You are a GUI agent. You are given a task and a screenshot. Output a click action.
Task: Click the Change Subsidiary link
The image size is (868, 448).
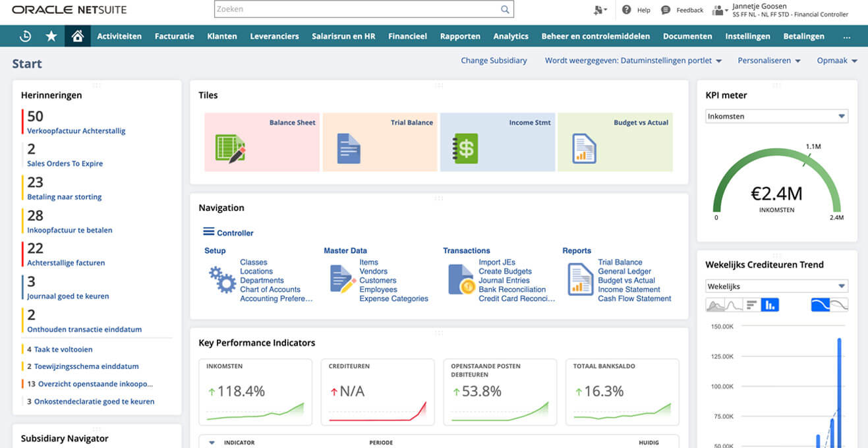tap(494, 61)
